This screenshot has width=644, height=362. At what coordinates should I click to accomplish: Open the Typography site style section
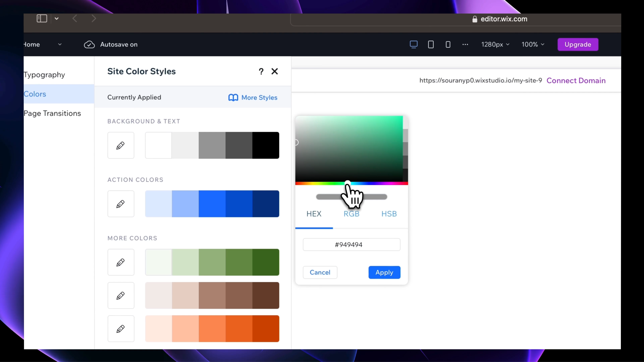click(x=44, y=75)
